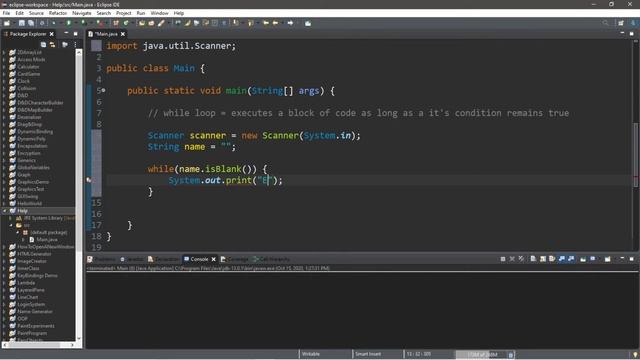Click the green Run toolbar button

click(69, 23)
